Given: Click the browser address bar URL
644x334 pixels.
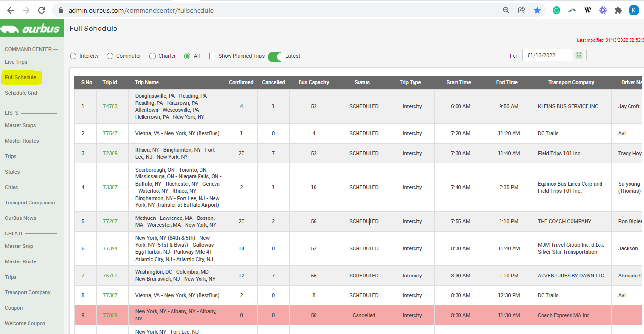Looking at the screenshot, I should click(141, 10).
